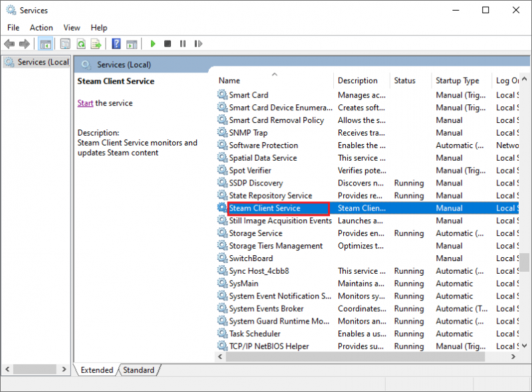The height and width of the screenshot is (392, 532).
Task: Click the gear icon of Steam Client Service
Action: pos(222,207)
